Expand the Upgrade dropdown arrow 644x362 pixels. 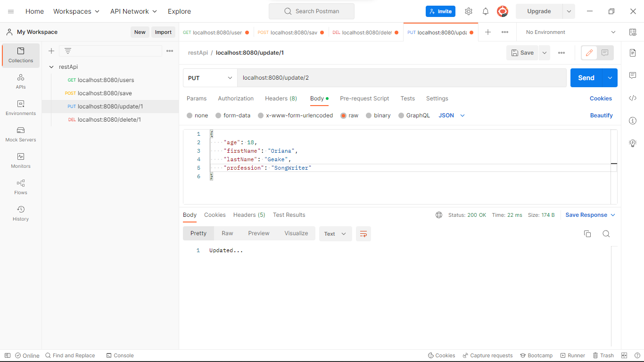(x=569, y=11)
